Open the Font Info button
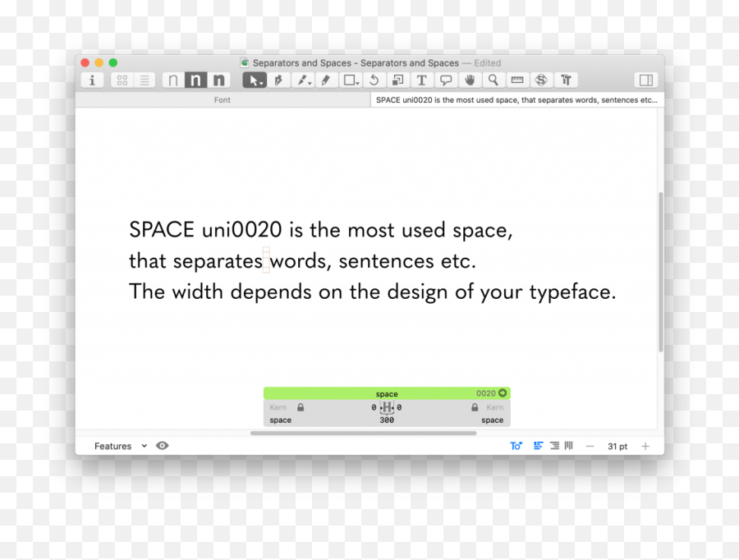739x560 pixels. tap(92, 80)
